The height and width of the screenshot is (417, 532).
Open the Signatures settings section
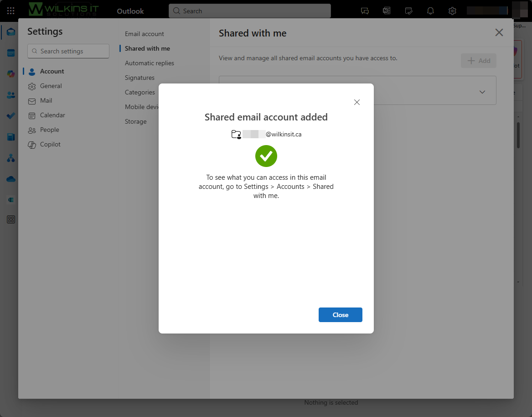pos(139,78)
